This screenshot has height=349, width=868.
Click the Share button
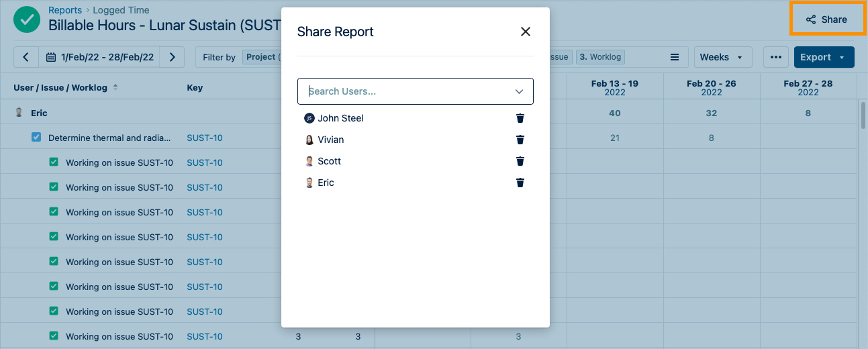click(827, 19)
